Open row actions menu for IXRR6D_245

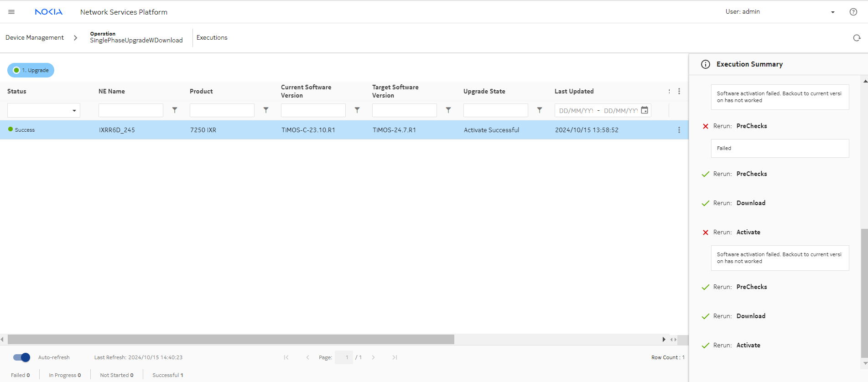click(679, 130)
